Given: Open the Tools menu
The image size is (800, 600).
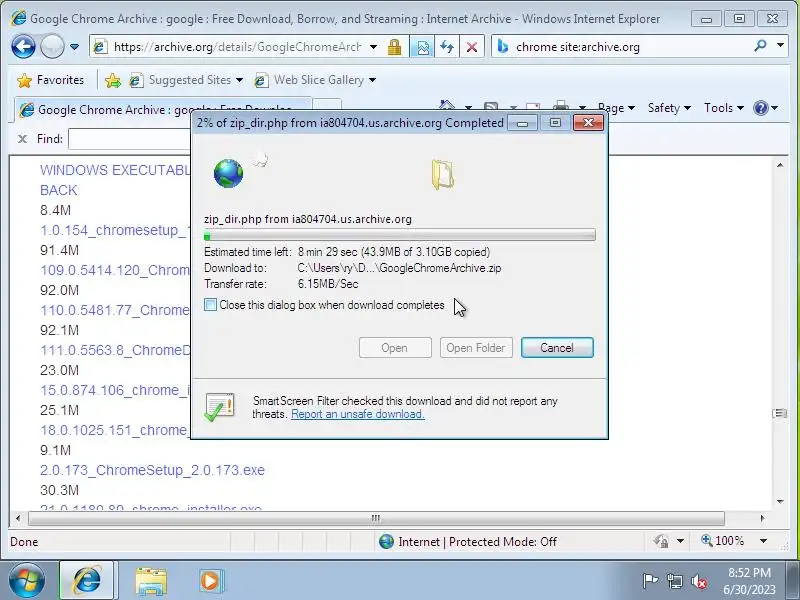Looking at the screenshot, I should 723,108.
